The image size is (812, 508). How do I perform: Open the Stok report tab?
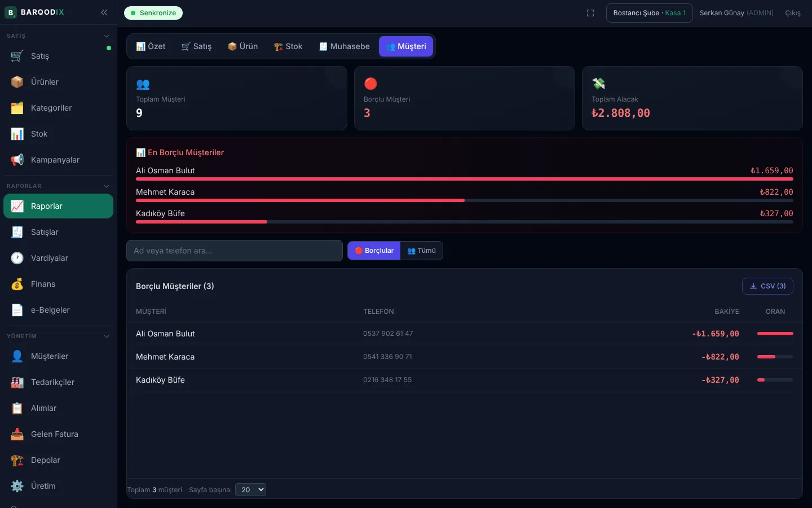(x=288, y=46)
